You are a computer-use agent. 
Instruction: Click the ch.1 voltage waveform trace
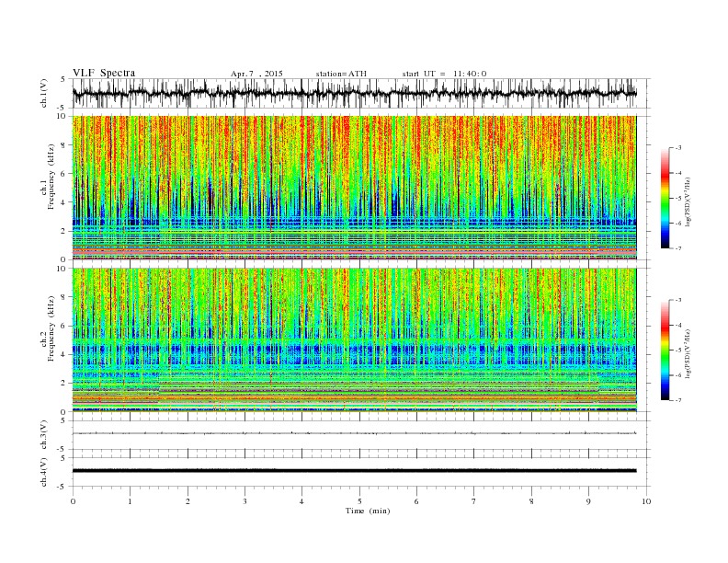pyautogui.click(x=354, y=93)
